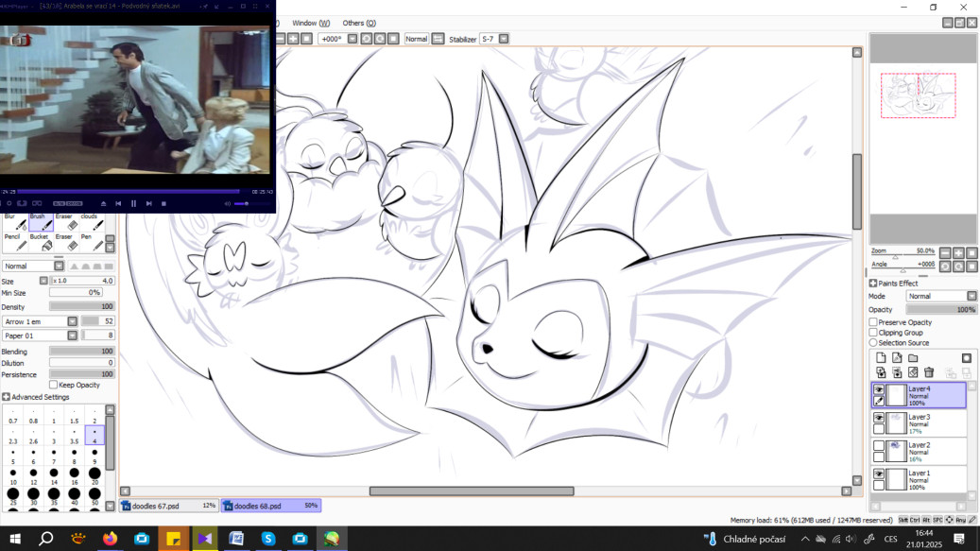This screenshot has height=551, width=980.
Task: Select the Eraser tool next to Bucket
Action: click(66, 242)
